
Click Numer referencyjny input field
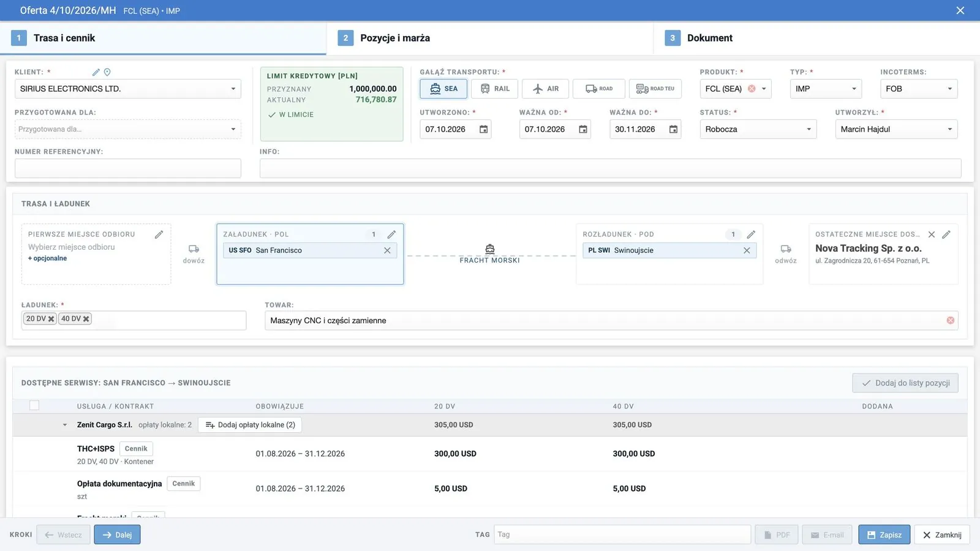127,168
